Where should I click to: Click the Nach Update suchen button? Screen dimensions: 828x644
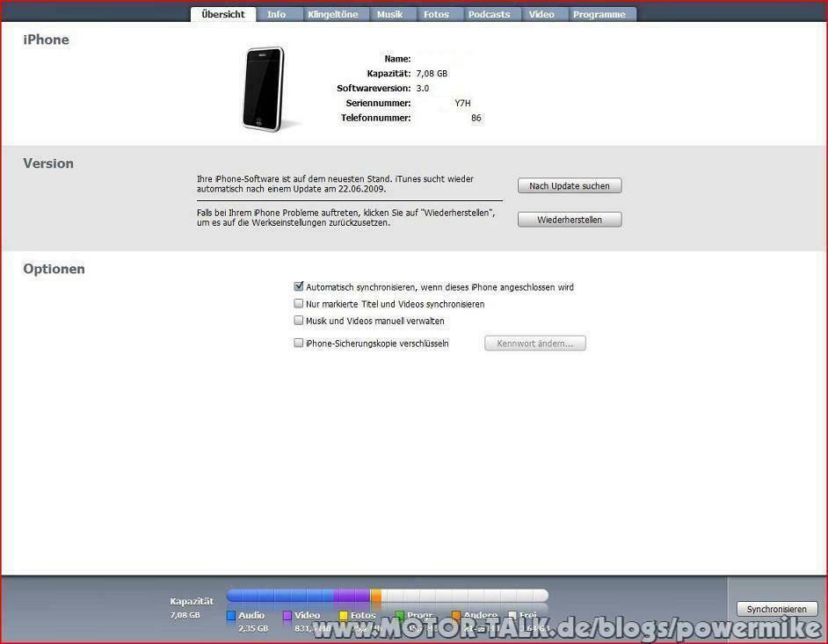(570, 185)
